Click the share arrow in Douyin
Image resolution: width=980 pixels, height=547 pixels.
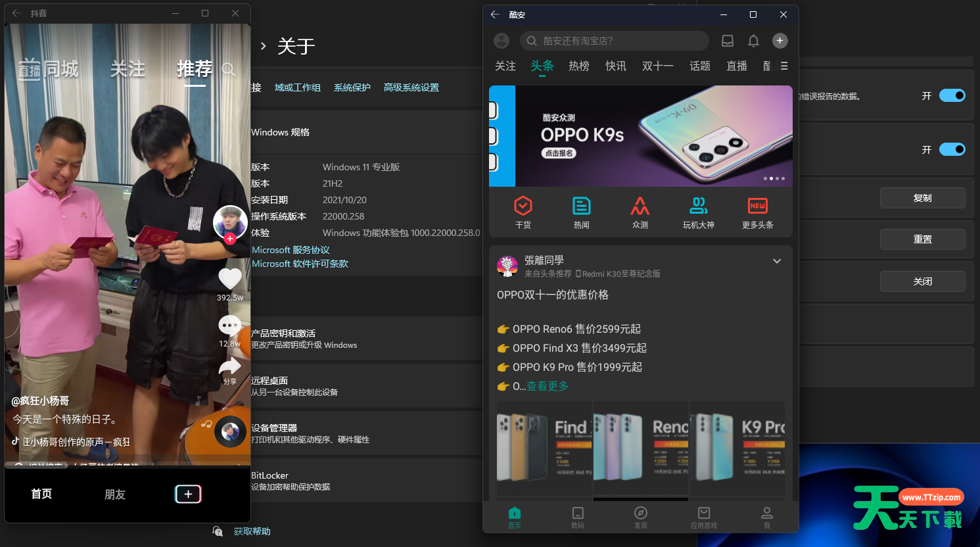(230, 367)
